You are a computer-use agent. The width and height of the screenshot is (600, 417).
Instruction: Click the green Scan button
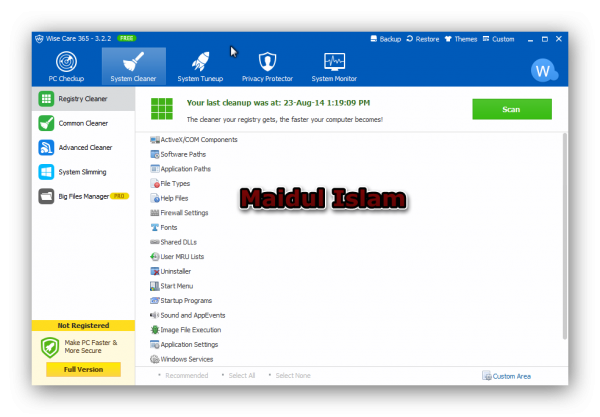(512, 109)
